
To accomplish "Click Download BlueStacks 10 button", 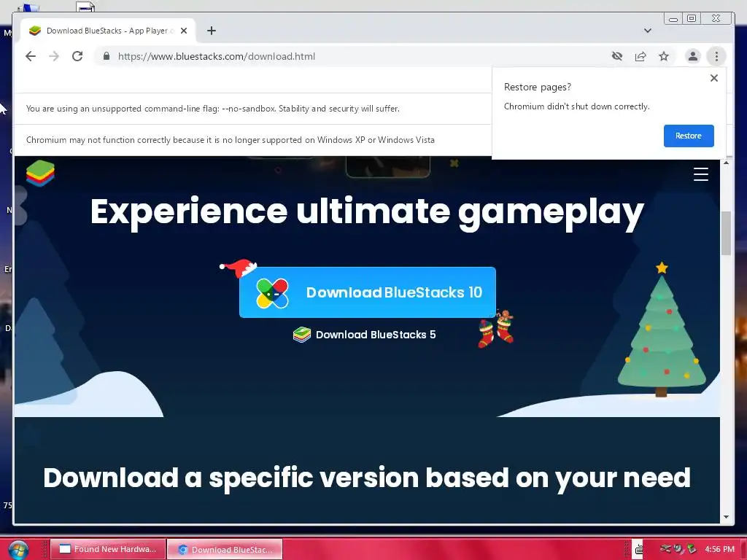I will (368, 292).
